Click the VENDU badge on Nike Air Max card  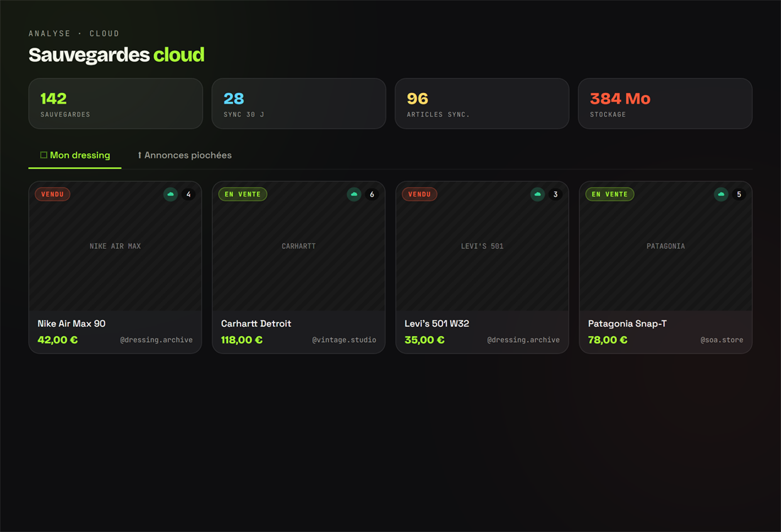point(53,194)
